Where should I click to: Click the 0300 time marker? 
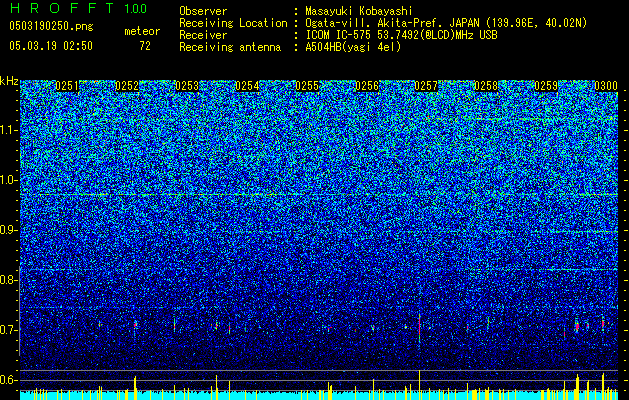pyautogui.click(x=606, y=86)
